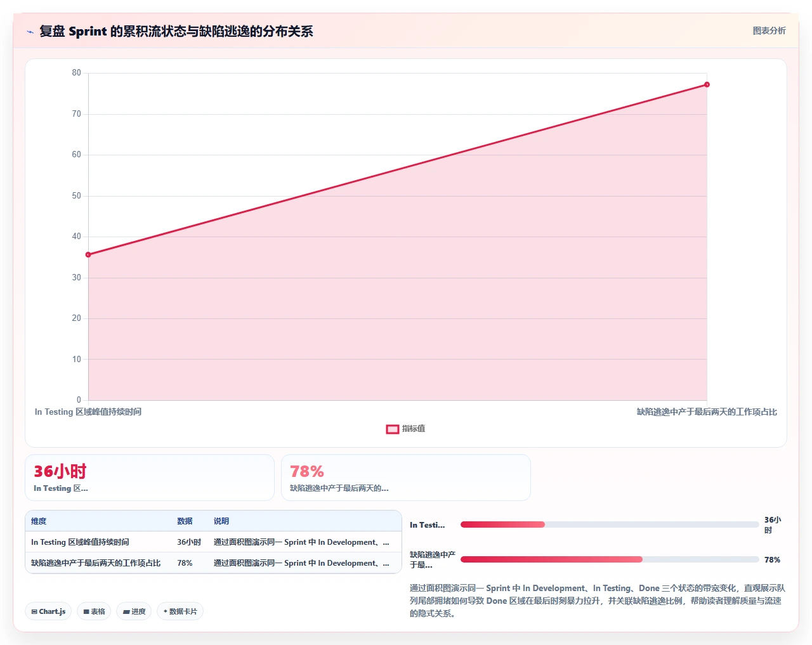Click the 数据 column header

[185, 521]
